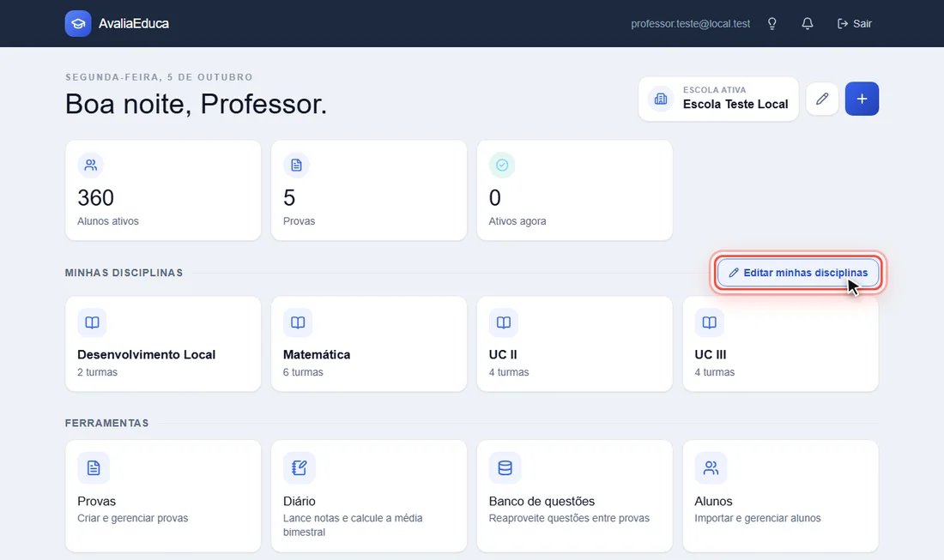Image resolution: width=944 pixels, height=560 pixels.
Task: Click the Provas tool document icon
Action: (94, 468)
